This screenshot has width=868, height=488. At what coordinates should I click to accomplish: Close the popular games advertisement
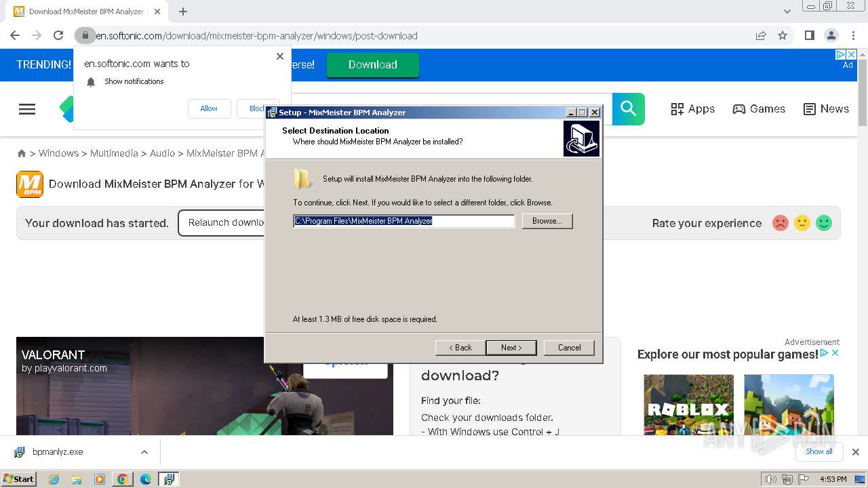pyautogui.click(x=835, y=353)
